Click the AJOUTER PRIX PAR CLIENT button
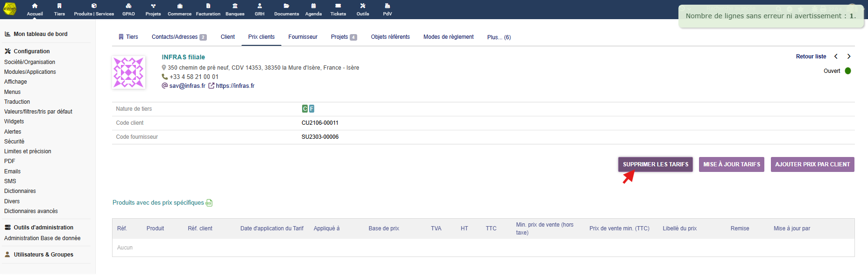Viewport: 868px width, 278px height. pos(812,164)
